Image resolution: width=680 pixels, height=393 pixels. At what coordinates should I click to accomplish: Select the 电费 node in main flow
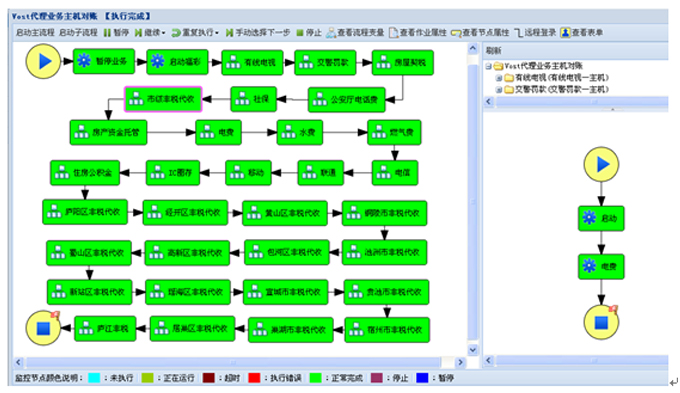(219, 132)
